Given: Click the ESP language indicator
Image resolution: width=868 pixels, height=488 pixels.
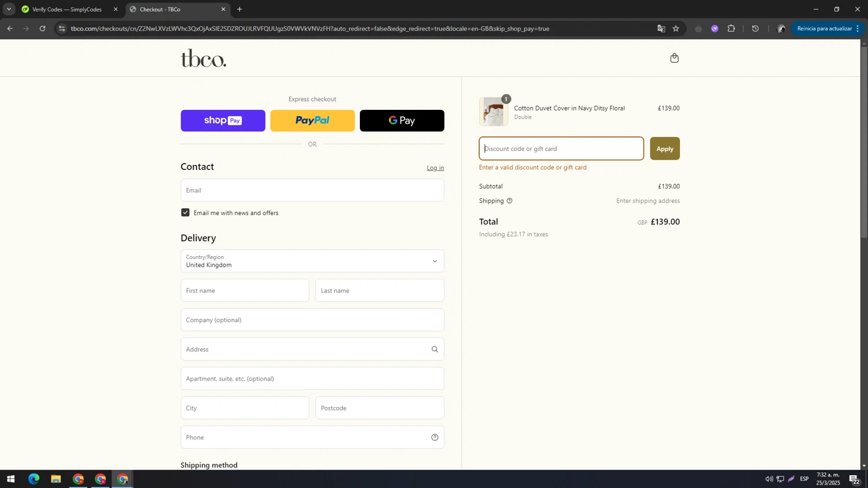Looking at the screenshot, I should click(804, 479).
